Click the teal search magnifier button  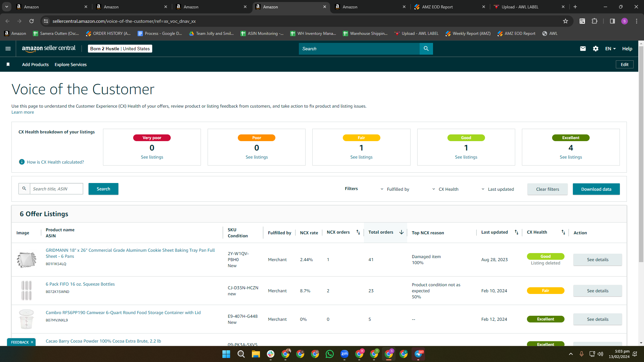click(x=426, y=49)
